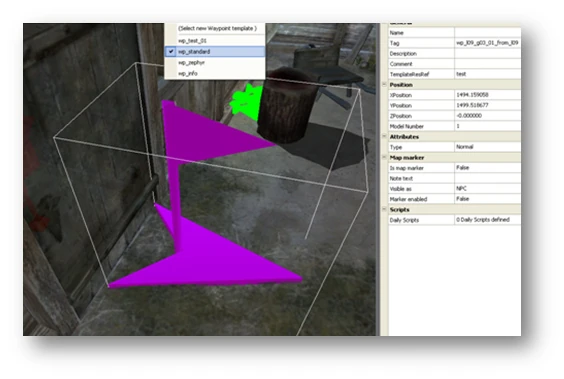Select the YPosition property label
The height and width of the screenshot is (379, 564).
pyautogui.click(x=400, y=106)
